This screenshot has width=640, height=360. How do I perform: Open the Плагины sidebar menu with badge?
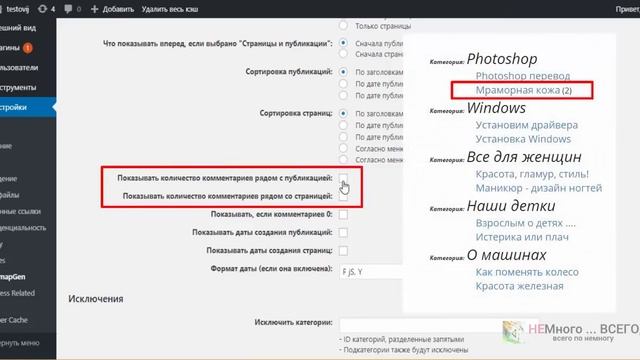point(10,48)
